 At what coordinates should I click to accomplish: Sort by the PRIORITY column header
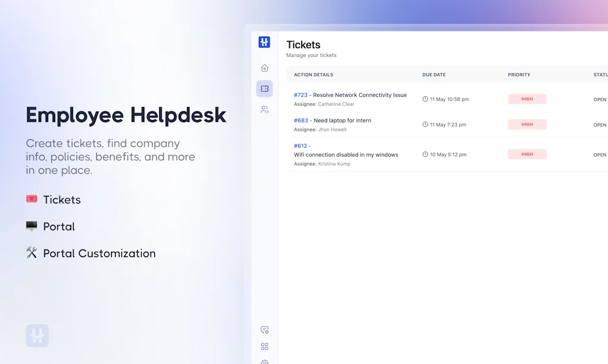[519, 75]
